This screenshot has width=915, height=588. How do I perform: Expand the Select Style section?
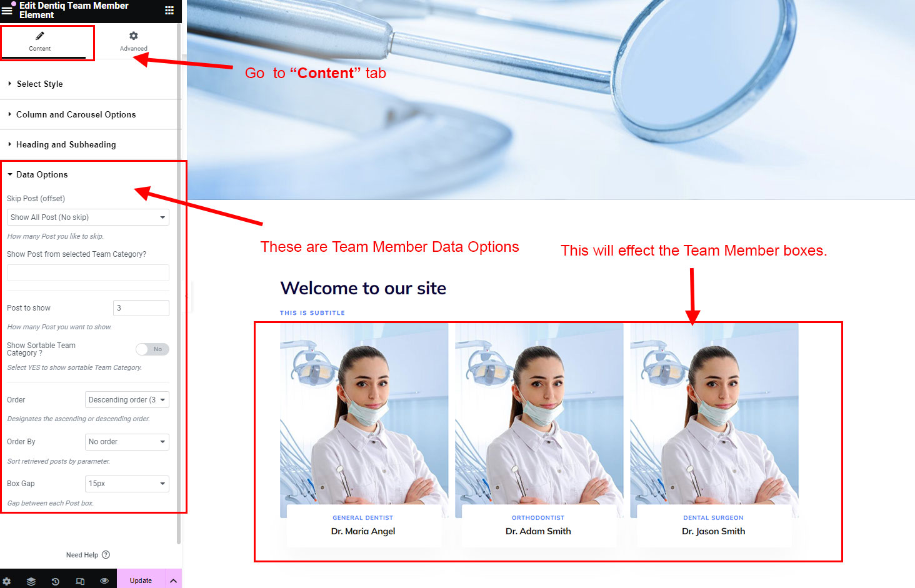tap(39, 84)
